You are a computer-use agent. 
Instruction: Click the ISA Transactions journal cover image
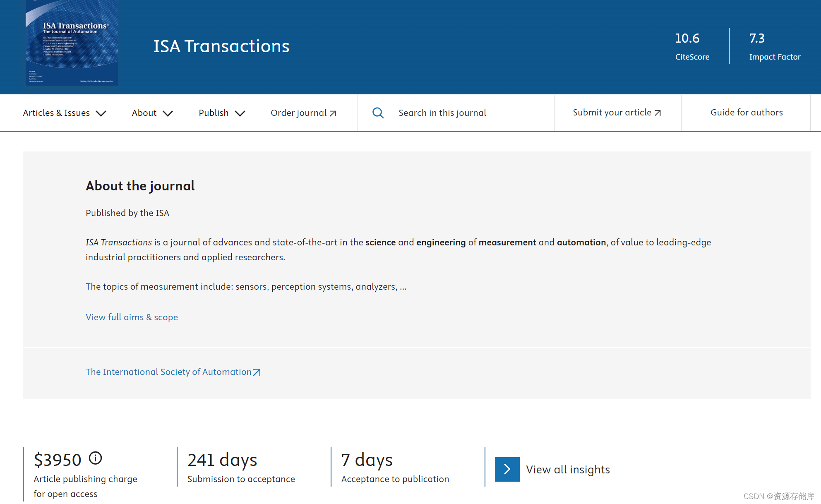(x=71, y=43)
